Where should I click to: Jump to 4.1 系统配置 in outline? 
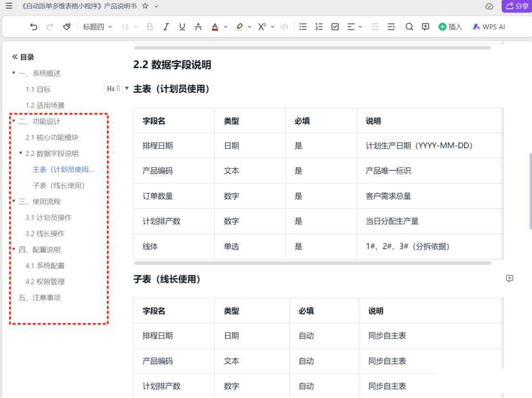pyautogui.click(x=45, y=266)
